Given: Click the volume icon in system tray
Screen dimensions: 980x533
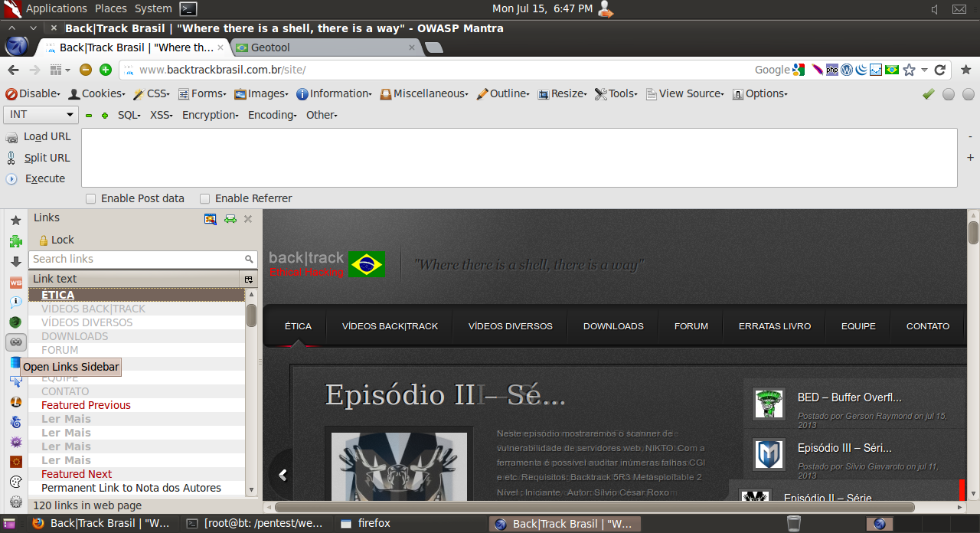Looking at the screenshot, I should pos(935,9).
